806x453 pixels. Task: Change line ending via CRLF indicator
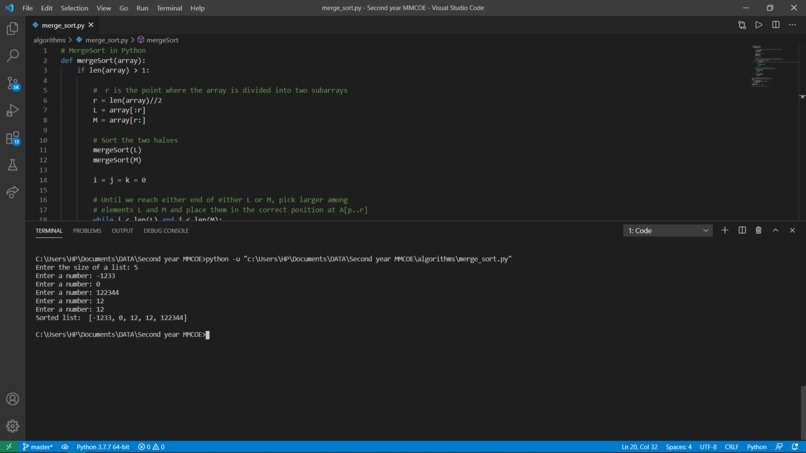click(x=731, y=447)
